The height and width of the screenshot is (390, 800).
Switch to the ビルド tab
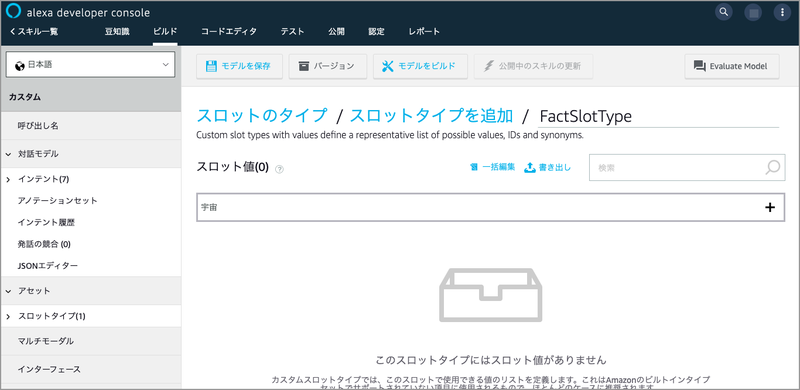point(165,32)
